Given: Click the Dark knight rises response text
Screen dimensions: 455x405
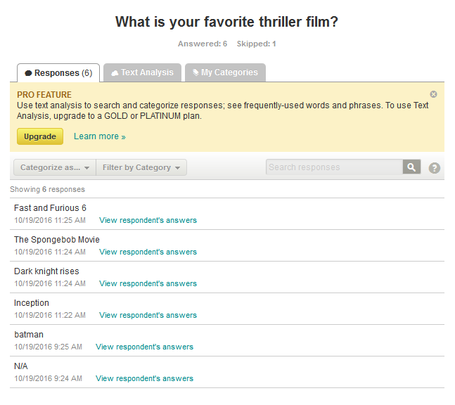Looking at the screenshot, I should (x=46, y=271).
